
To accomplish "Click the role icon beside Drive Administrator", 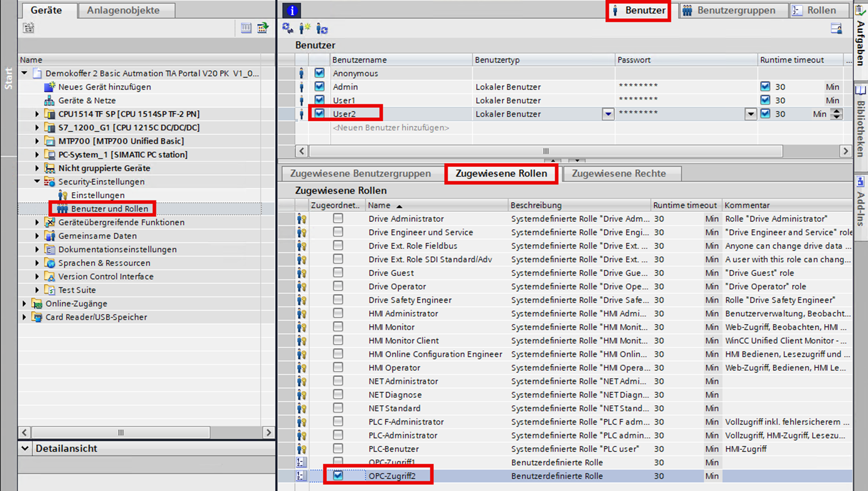I will coord(301,219).
